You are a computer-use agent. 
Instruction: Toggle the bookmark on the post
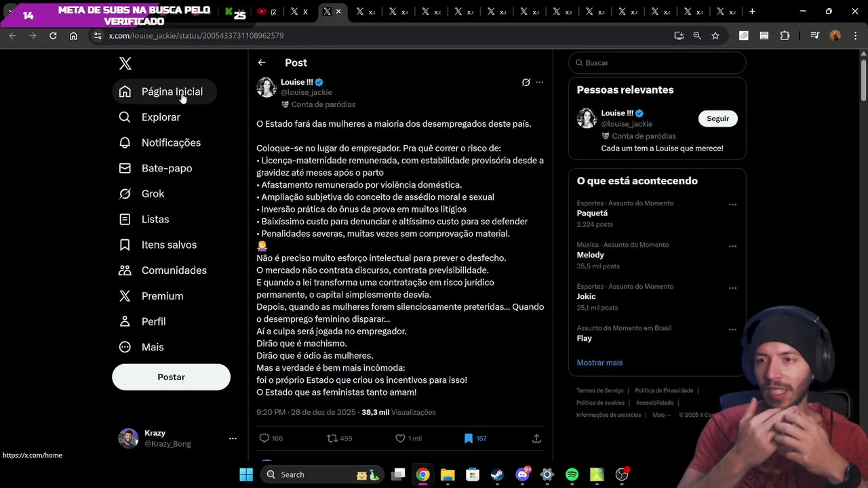click(x=468, y=439)
